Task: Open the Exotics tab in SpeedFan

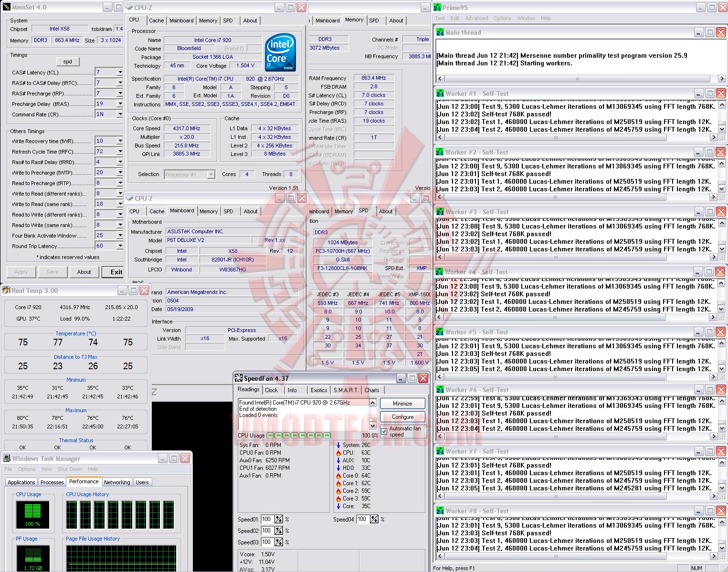Action: coord(319,390)
